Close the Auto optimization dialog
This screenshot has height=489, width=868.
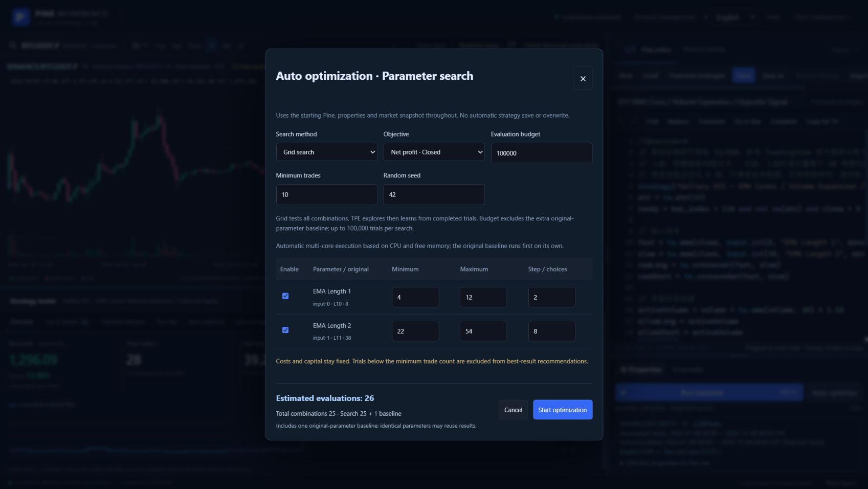(583, 78)
